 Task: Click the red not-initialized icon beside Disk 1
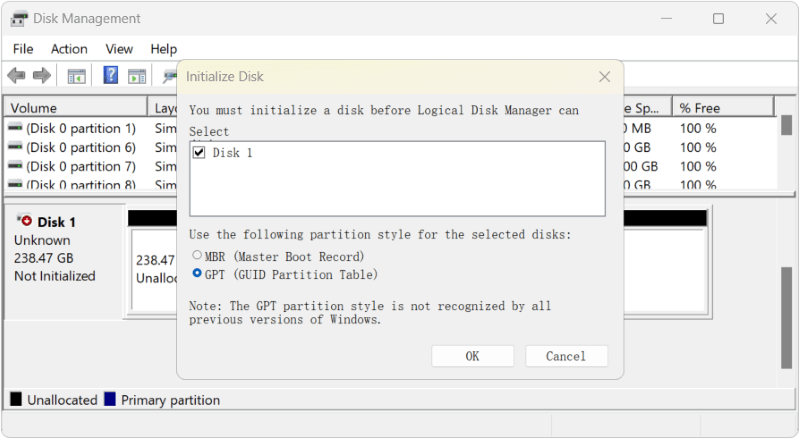pos(24,221)
